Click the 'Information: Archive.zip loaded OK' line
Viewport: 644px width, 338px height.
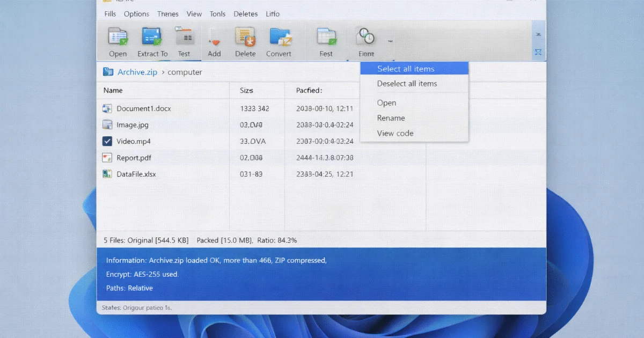click(216, 260)
